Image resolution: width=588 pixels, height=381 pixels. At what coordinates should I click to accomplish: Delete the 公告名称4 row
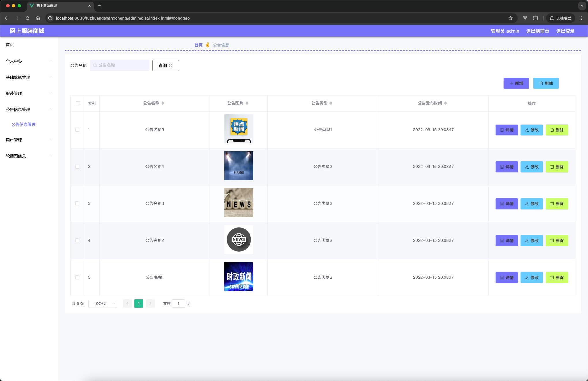[x=557, y=167]
